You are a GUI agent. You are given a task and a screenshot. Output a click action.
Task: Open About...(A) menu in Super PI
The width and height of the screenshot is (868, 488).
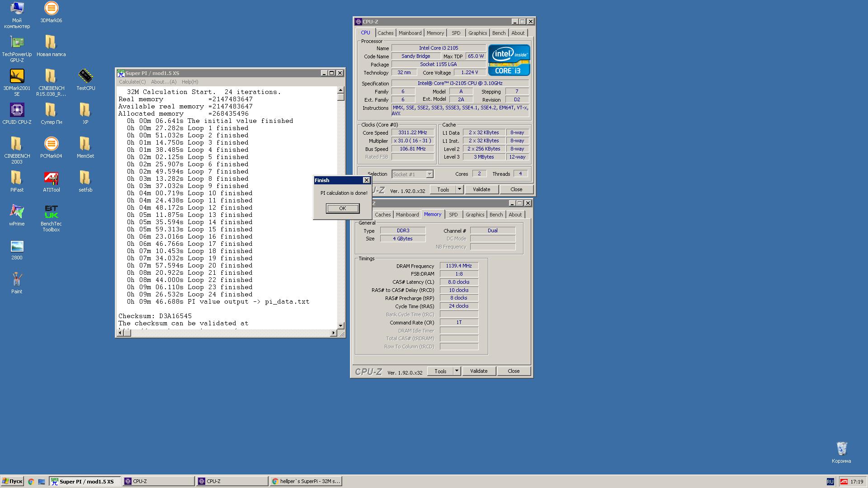tap(164, 82)
